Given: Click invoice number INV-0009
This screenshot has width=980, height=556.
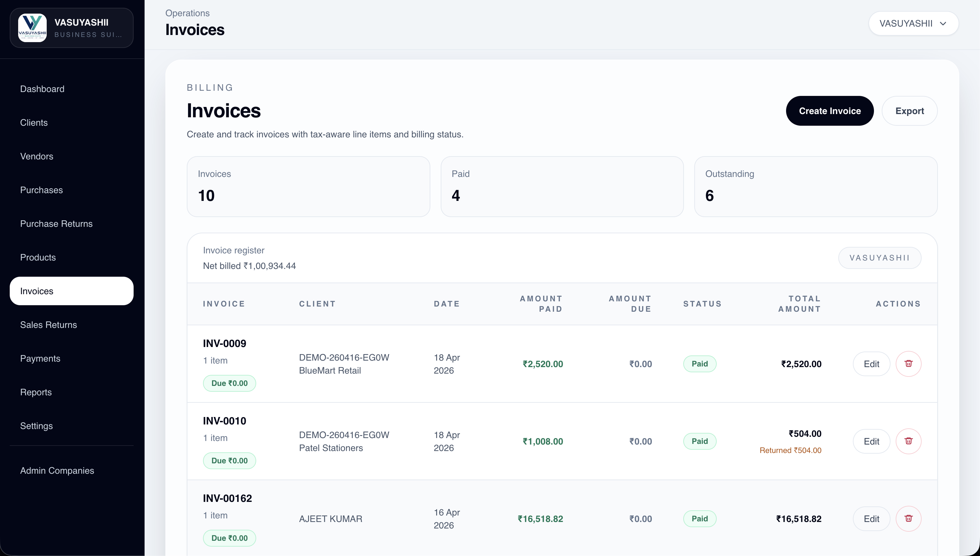Looking at the screenshot, I should click(x=224, y=343).
